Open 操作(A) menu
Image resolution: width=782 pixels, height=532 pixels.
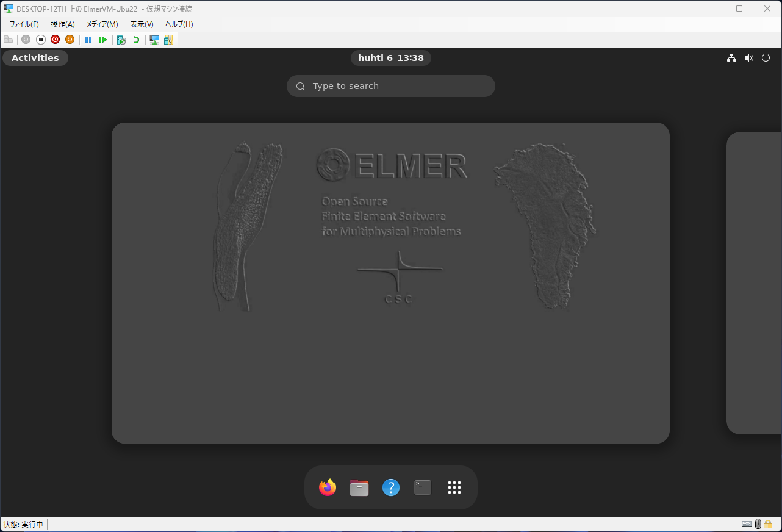click(63, 24)
